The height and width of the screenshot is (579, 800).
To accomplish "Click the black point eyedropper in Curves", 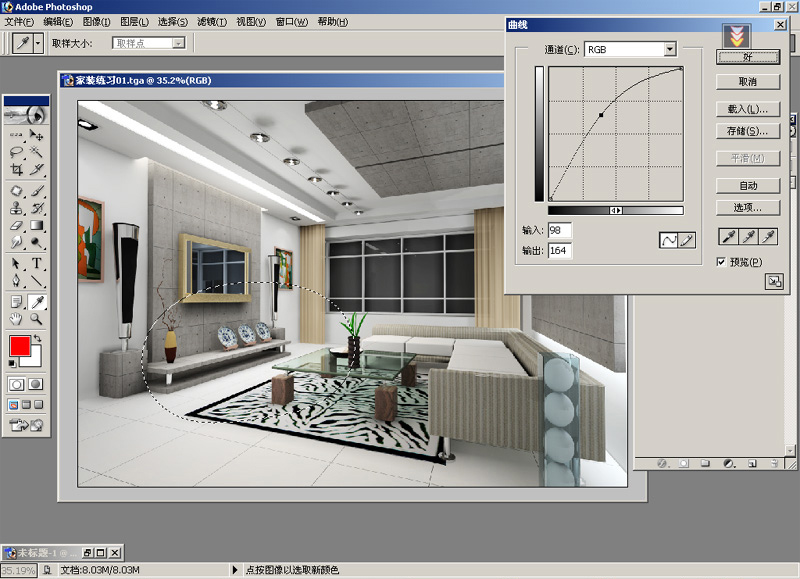I will pyautogui.click(x=729, y=236).
